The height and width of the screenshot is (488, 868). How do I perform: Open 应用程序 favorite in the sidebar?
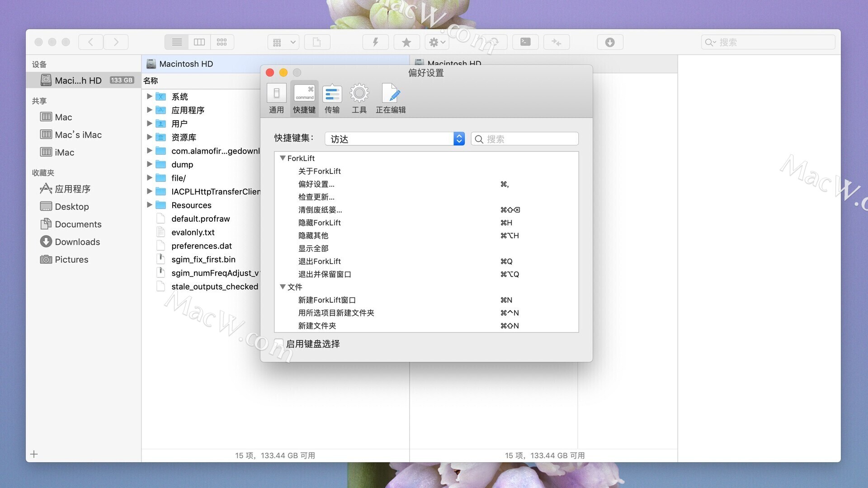[84, 189]
